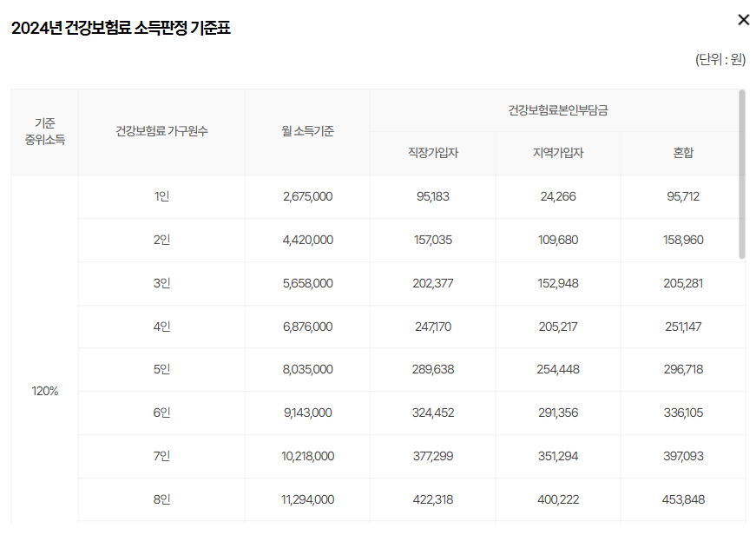This screenshot has height=535, width=756.
Task: Click the 지역가입자 value '351,294'
Action: tap(558, 456)
